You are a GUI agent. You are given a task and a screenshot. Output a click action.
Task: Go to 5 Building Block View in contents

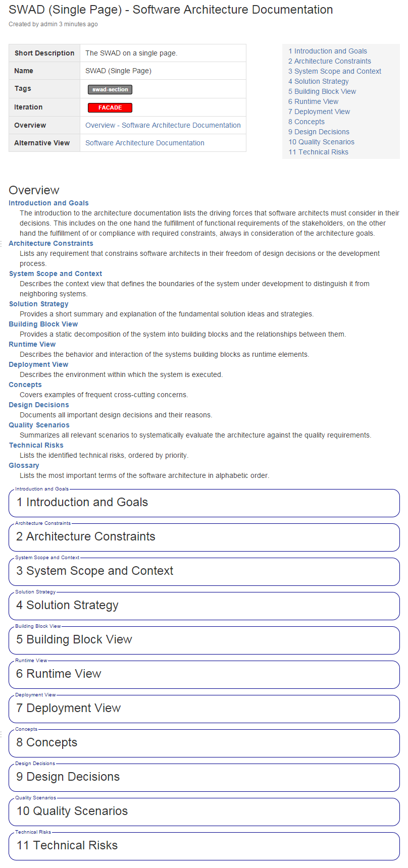tap(322, 91)
